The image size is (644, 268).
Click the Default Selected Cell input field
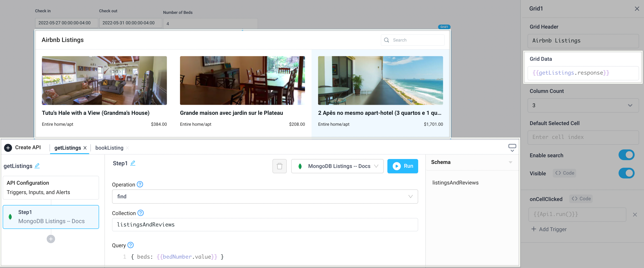point(583,137)
